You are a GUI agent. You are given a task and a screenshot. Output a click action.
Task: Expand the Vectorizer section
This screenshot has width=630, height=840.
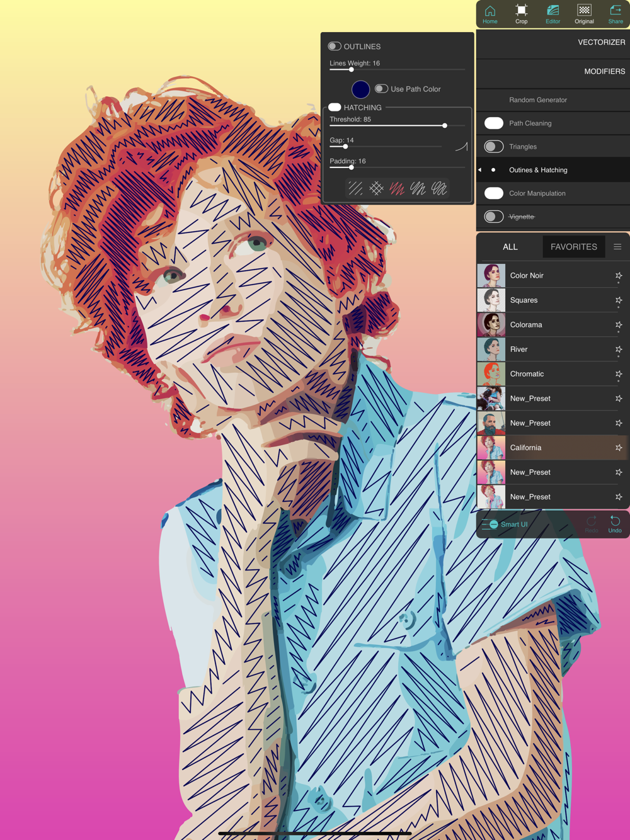pos(553,42)
